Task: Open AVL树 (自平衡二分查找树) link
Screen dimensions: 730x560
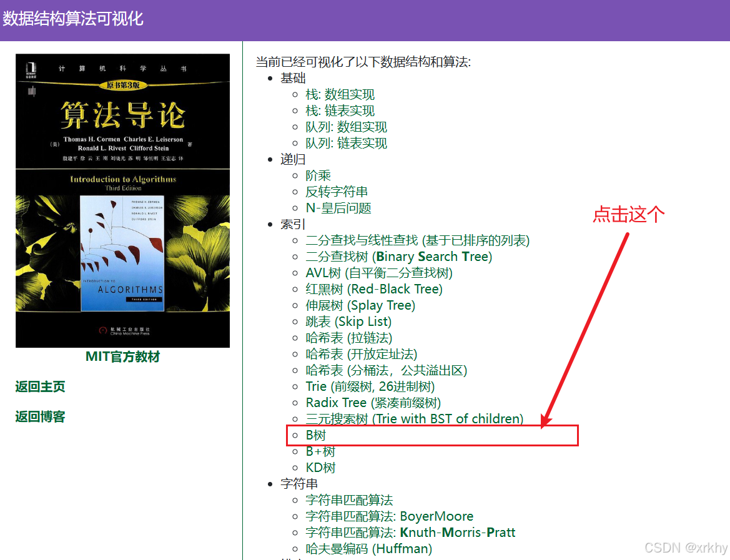Action: coord(379,273)
